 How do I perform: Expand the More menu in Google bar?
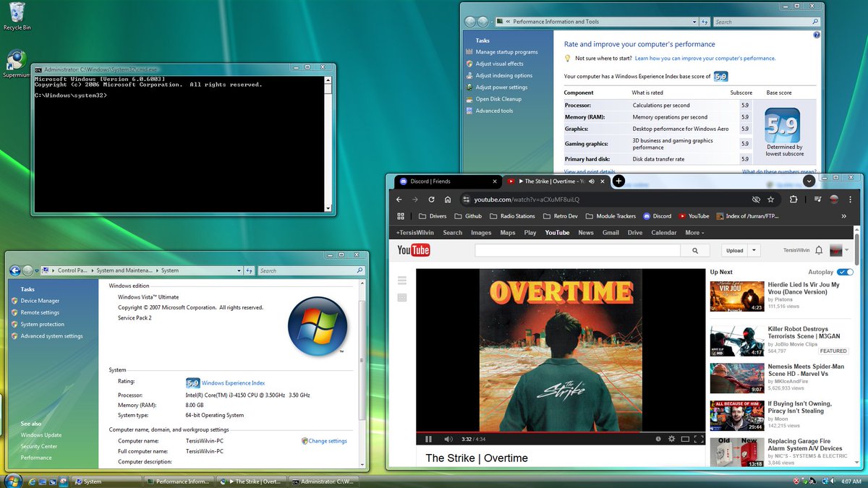pyautogui.click(x=694, y=233)
